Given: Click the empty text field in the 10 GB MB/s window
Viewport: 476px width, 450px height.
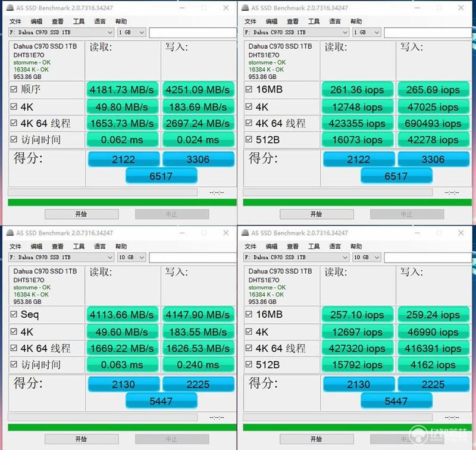Looking at the screenshot, I should tap(193, 258).
